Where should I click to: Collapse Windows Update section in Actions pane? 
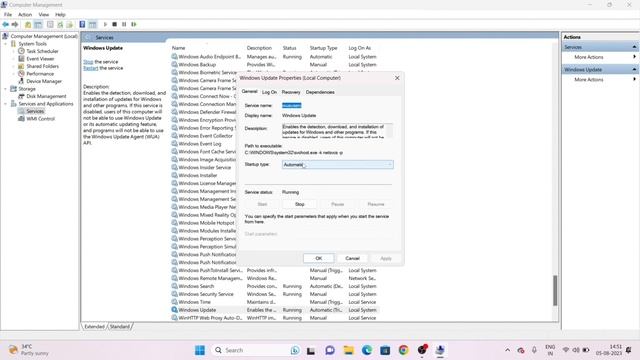coord(634,69)
